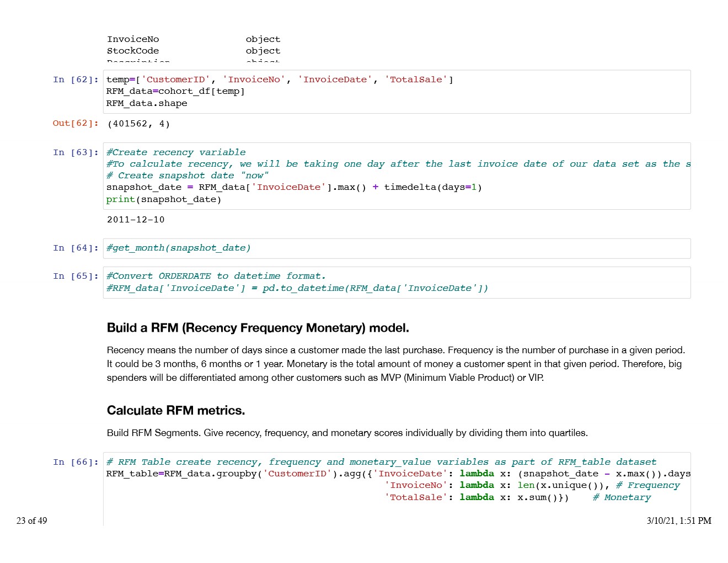Focus the snapshot_date assignment code line
This screenshot has width=728, height=563.
[x=293, y=187]
